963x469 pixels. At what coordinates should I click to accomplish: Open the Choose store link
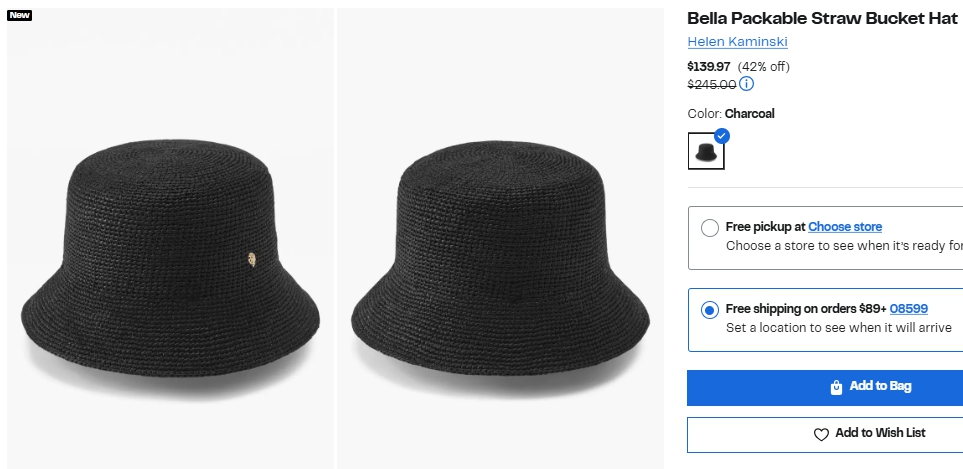pos(845,227)
